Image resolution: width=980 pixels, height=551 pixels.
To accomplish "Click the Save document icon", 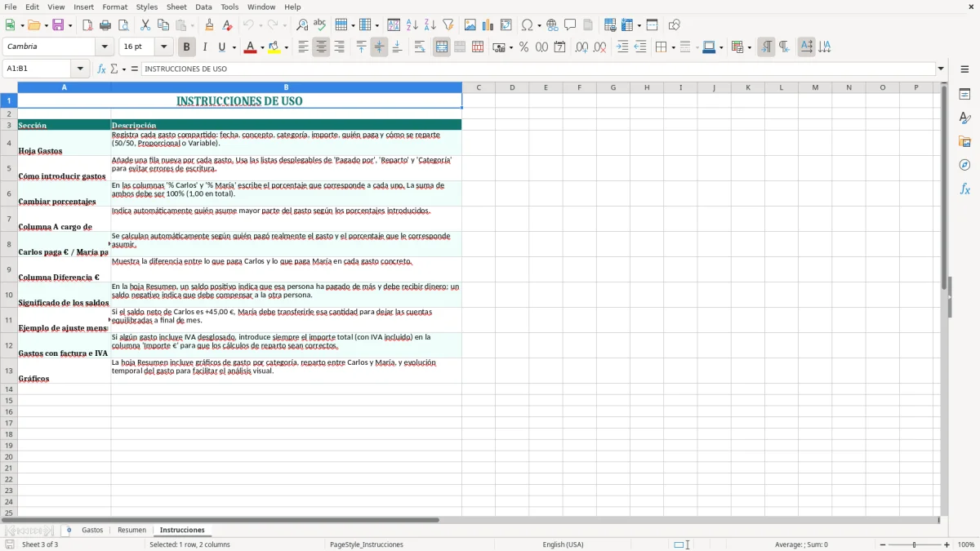I will [x=58, y=25].
